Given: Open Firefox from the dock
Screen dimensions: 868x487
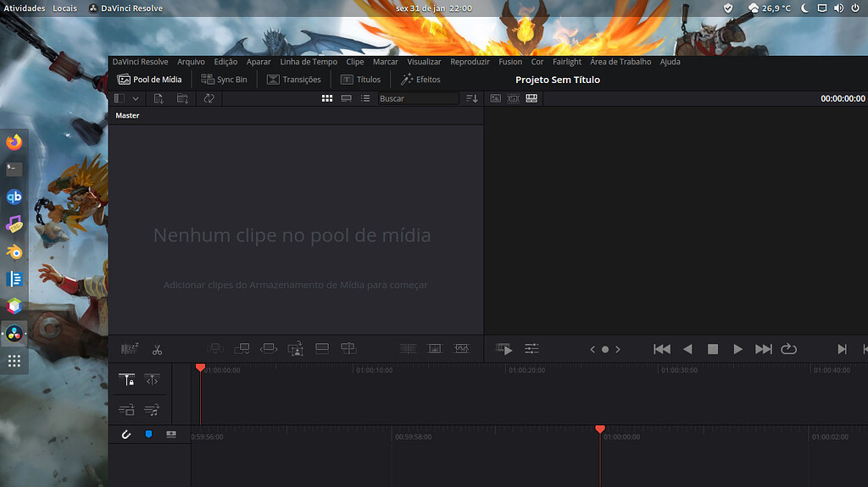Looking at the screenshot, I should point(14,141).
